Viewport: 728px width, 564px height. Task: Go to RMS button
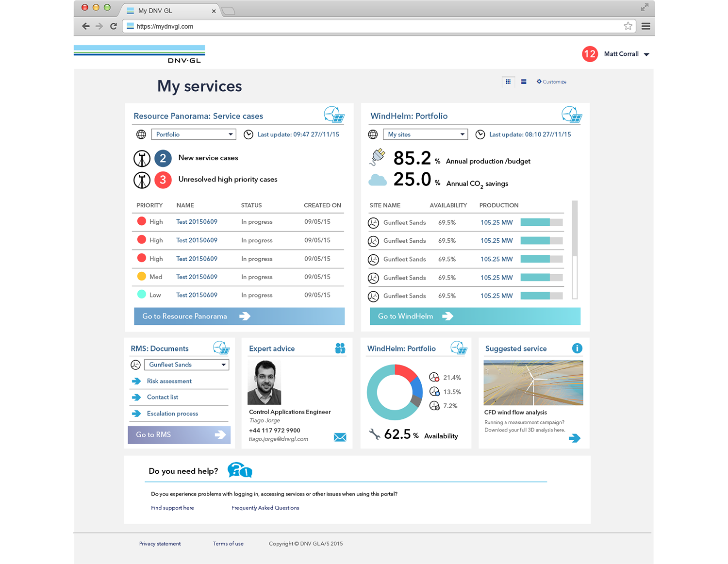pyautogui.click(x=179, y=435)
